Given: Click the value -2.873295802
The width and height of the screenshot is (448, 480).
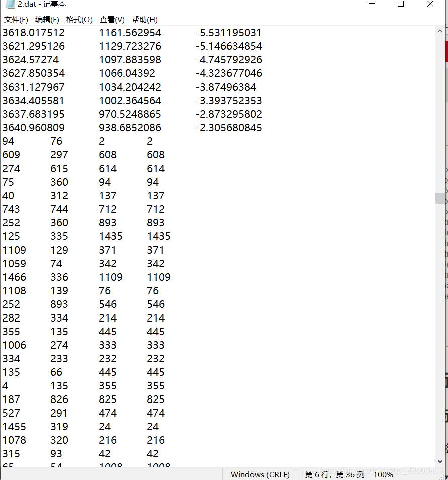Looking at the screenshot, I should pyautogui.click(x=229, y=114).
